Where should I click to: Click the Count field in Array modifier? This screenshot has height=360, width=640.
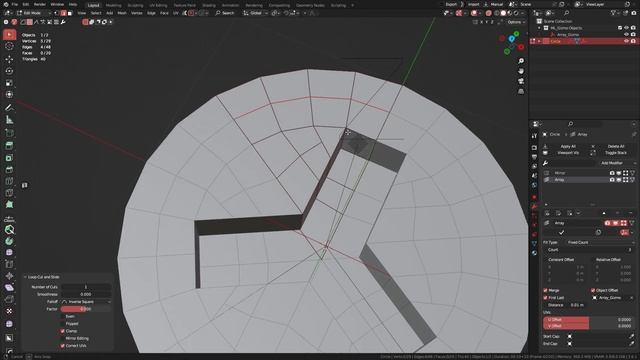[589, 250]
